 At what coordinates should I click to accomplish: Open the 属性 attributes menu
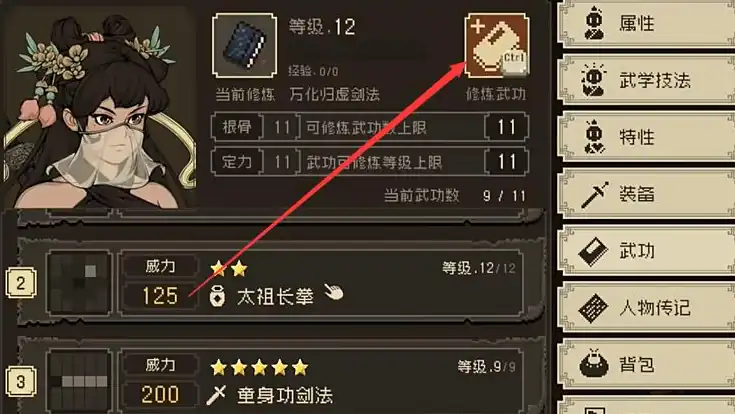pos(647,23)
